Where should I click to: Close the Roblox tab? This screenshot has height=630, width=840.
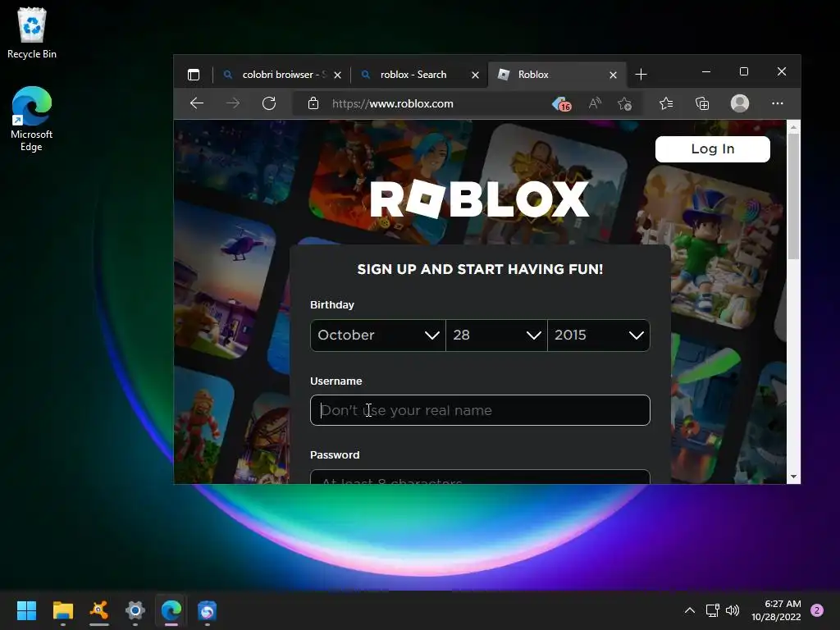point(614,75)
